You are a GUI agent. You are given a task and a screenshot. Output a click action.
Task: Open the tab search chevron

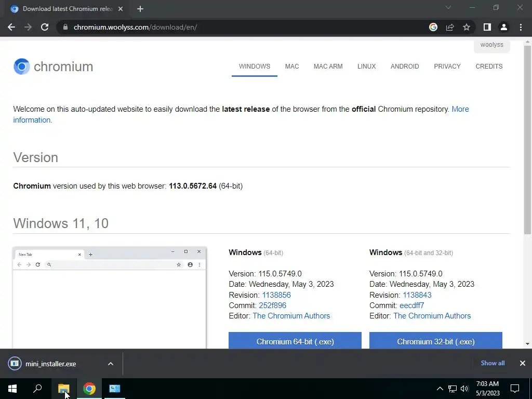coord(448,7)
